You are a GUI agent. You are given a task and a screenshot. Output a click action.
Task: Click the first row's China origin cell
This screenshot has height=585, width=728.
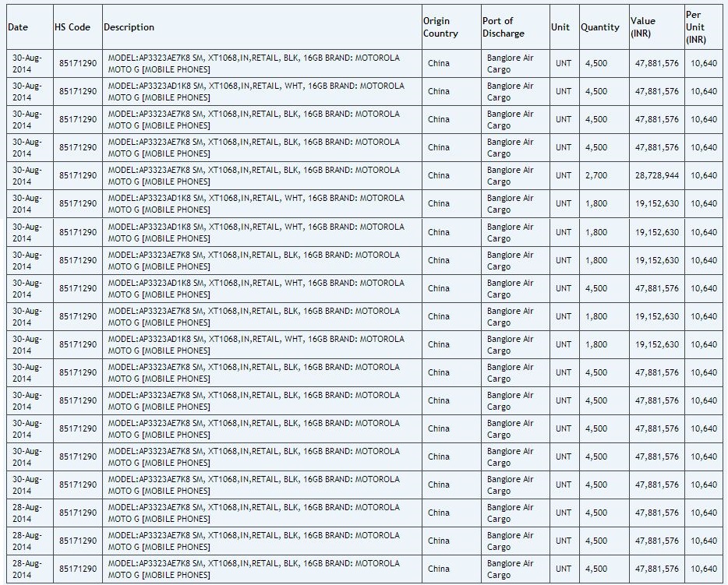pyautogui.click(x=439, y=64)
